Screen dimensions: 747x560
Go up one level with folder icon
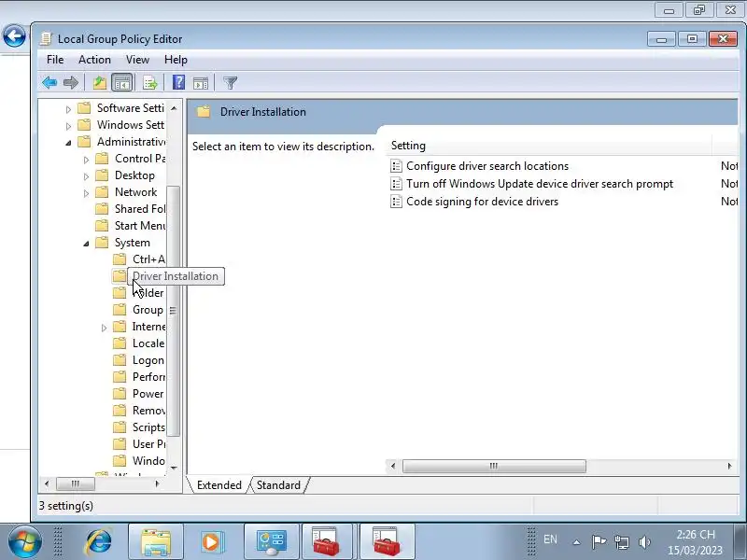pos(100,83)
